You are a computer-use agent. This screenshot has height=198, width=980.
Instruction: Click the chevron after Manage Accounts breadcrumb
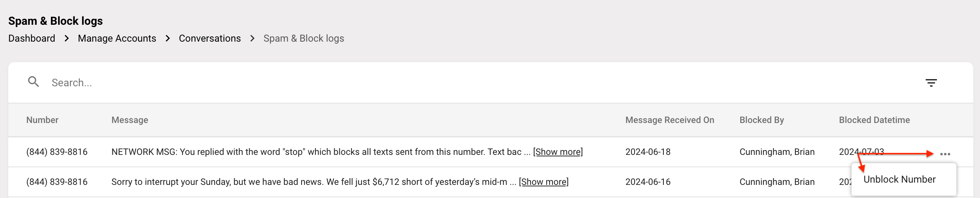tap(168, 39)
